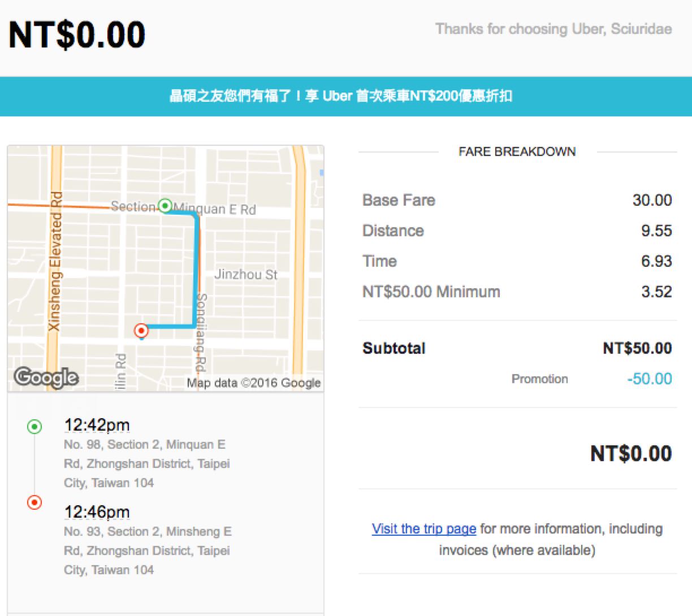Click the FARE BREAKDOWN heading
The image size is (692, 616).
(517, 151)
